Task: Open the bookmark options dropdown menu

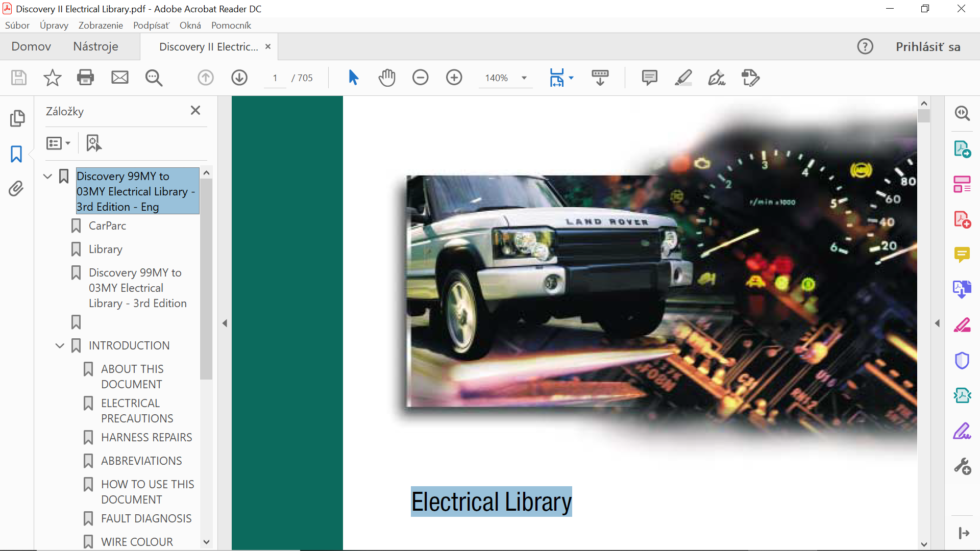Action: (58, 143)
